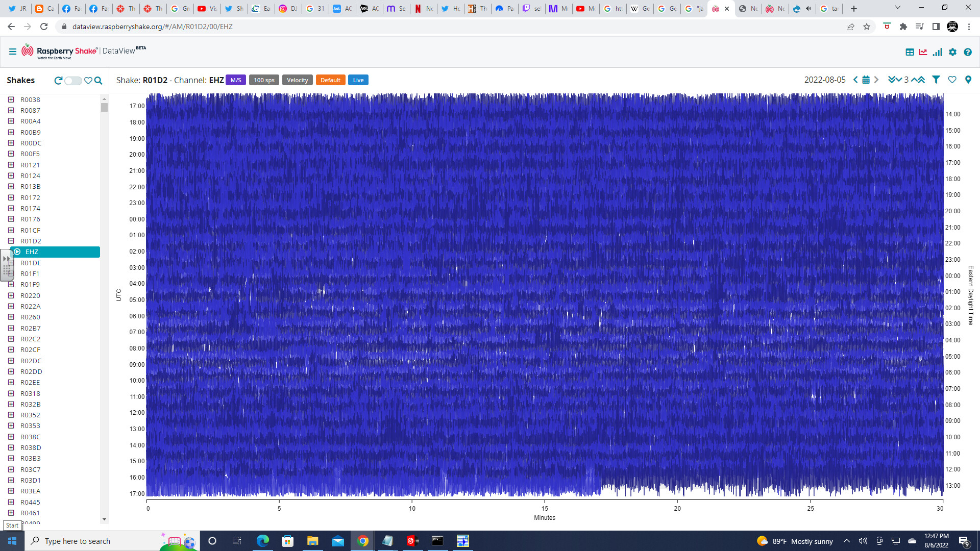Go to previous day arrow
980x551 pixels.
pos(855,80)
